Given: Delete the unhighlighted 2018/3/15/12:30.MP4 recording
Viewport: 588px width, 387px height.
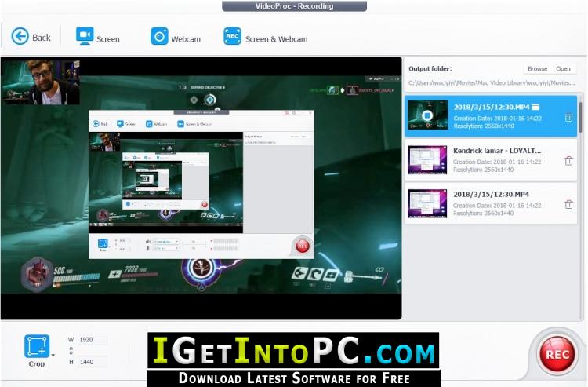Looking at the screenshot, I should click(x=568, y=204).
